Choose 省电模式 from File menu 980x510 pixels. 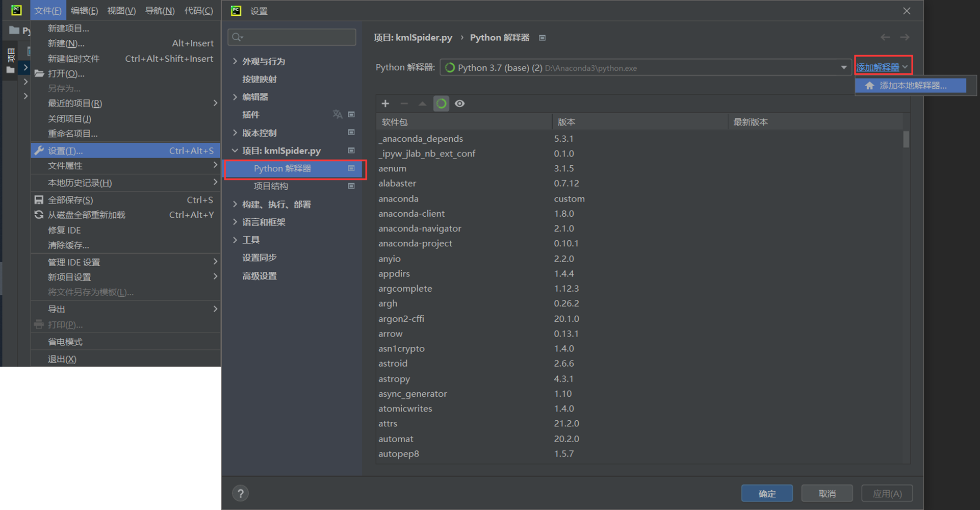pos(125,342)
